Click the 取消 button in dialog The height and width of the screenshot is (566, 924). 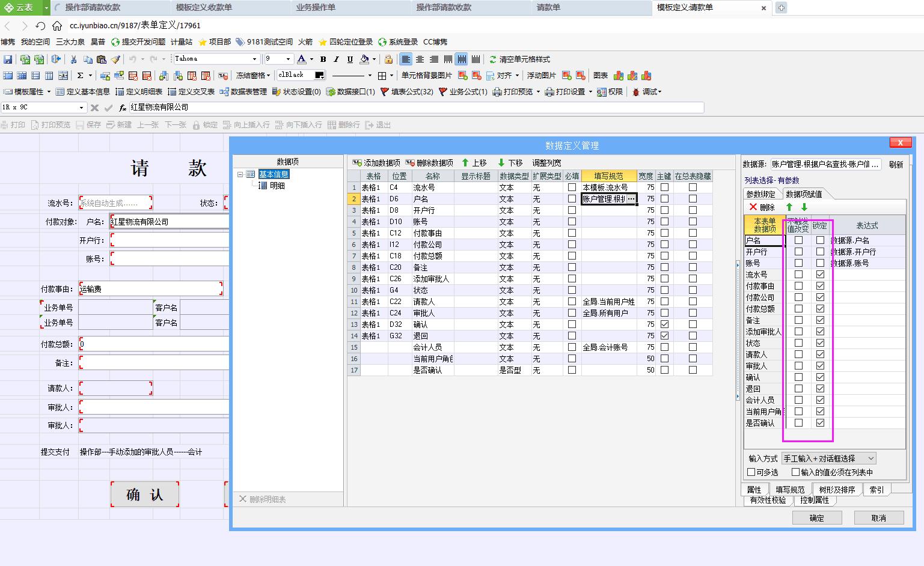pyautogui.click(x=879, y=518)
